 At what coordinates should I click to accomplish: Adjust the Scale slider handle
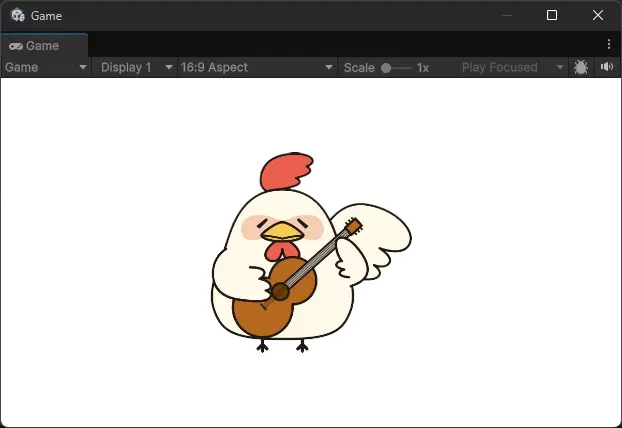click(386, 68)
